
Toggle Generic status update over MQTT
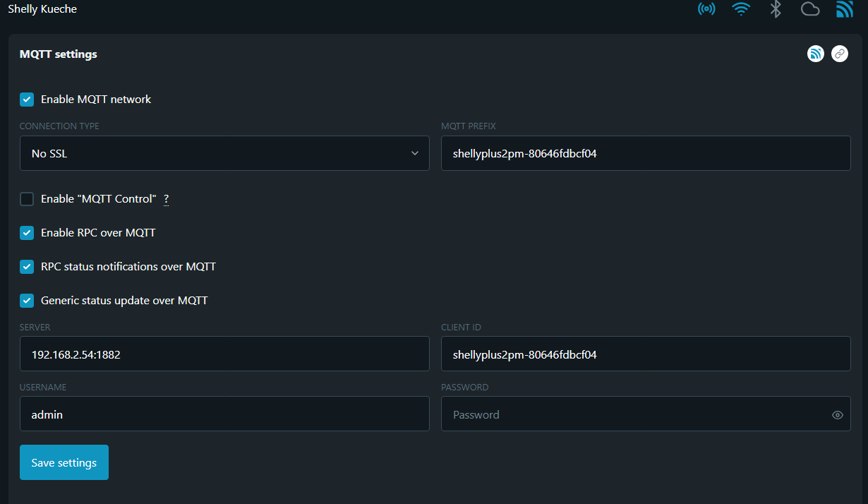[x=27, y=301]
